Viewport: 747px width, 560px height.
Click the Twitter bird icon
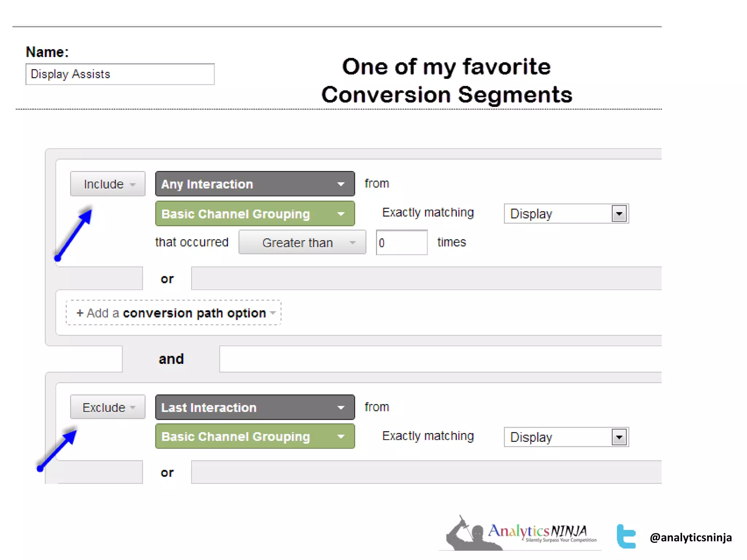[x=626, y=536]
